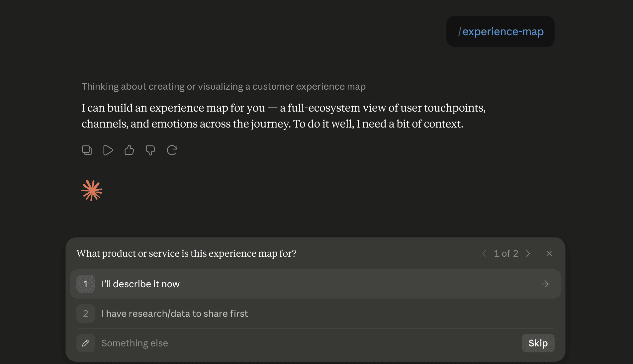This screenshot has height=364, width=633.
Task: Click the number 2 option badge
Action: (x=86, y=314)
